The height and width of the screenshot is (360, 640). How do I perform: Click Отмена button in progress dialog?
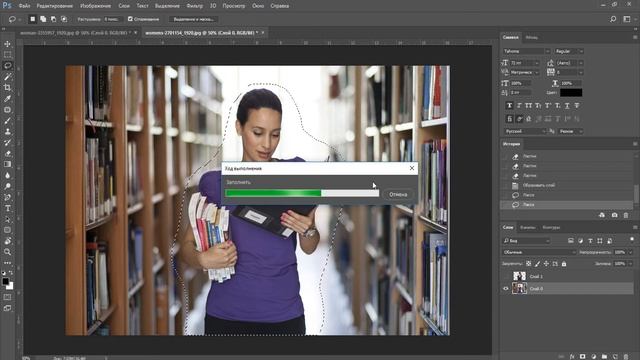[x=398, y=194]
